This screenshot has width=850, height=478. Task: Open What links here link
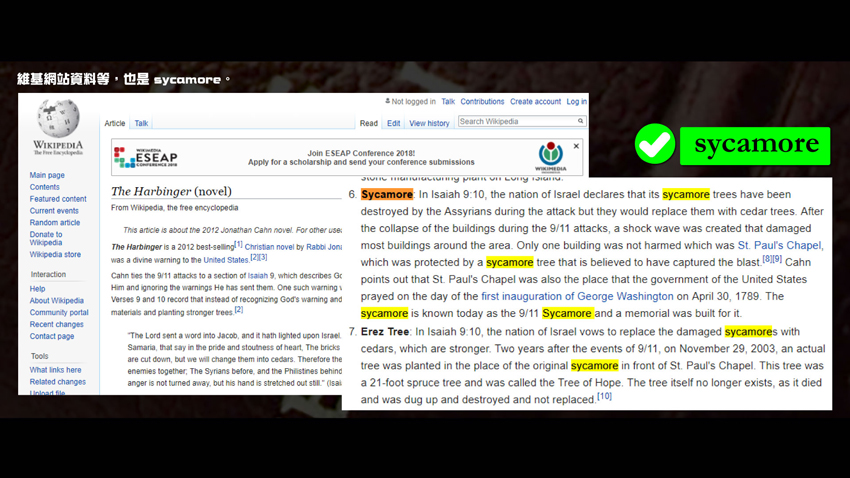[55, 370]
